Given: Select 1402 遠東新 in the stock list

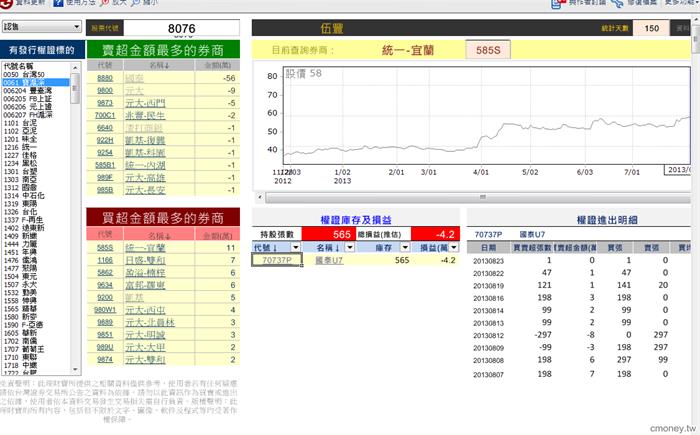Looking at the screenshot, I should coord(24,228).
